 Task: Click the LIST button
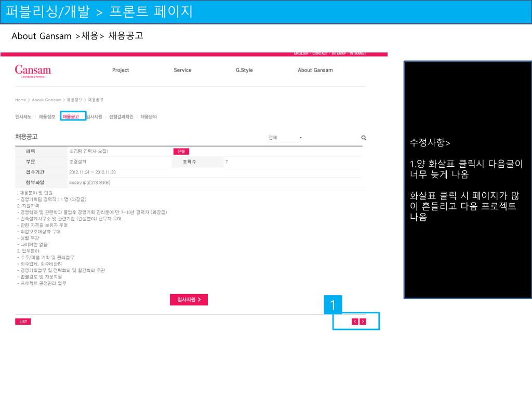[x=23, y=322]
